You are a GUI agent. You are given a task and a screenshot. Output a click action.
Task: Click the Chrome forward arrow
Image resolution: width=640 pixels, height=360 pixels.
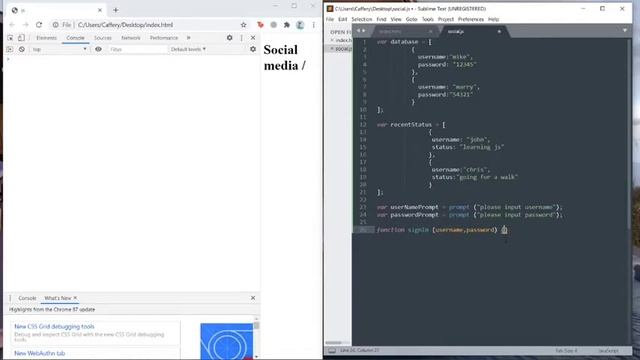[x=25, y=25]
